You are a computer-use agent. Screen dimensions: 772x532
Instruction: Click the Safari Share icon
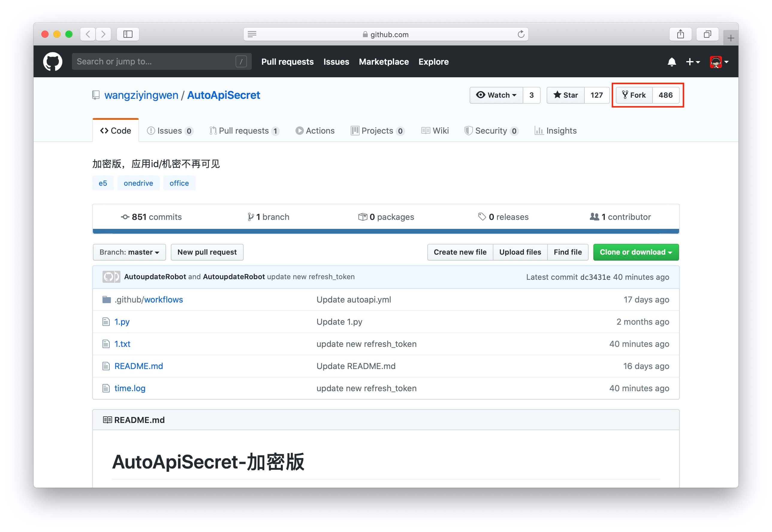tap(680, 34)
